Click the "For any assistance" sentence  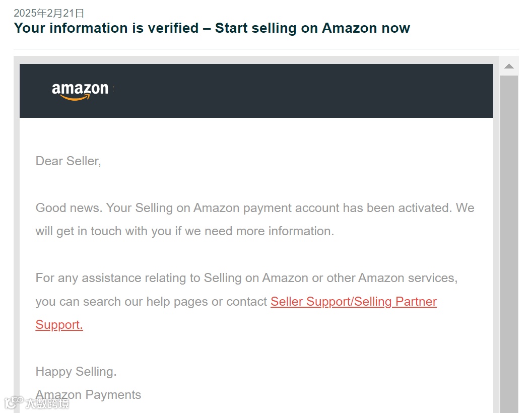[246, 278]
